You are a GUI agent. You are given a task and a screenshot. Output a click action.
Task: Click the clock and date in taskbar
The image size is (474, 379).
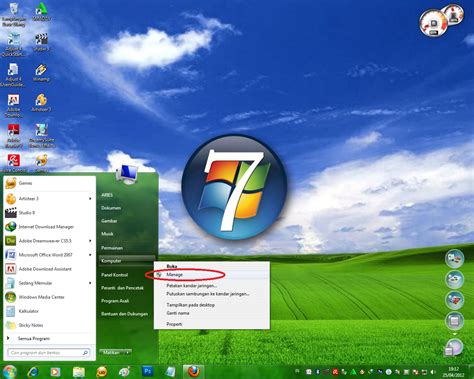[x=453, y=372]
